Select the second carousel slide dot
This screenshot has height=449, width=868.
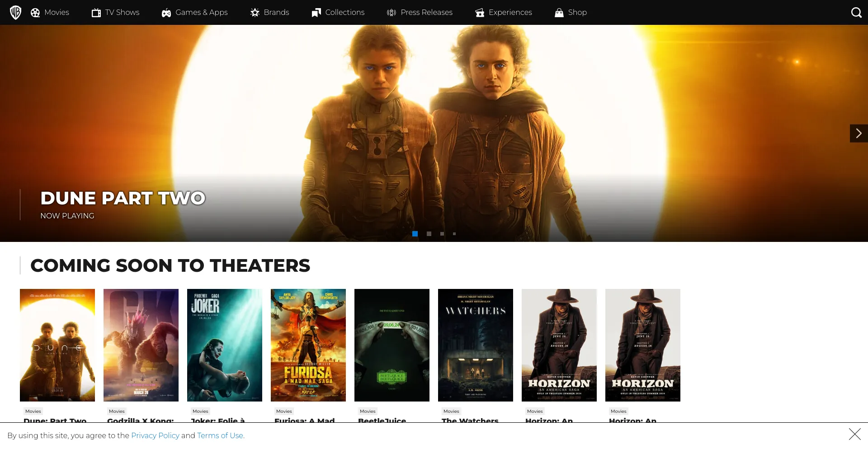tap(429, 234)
